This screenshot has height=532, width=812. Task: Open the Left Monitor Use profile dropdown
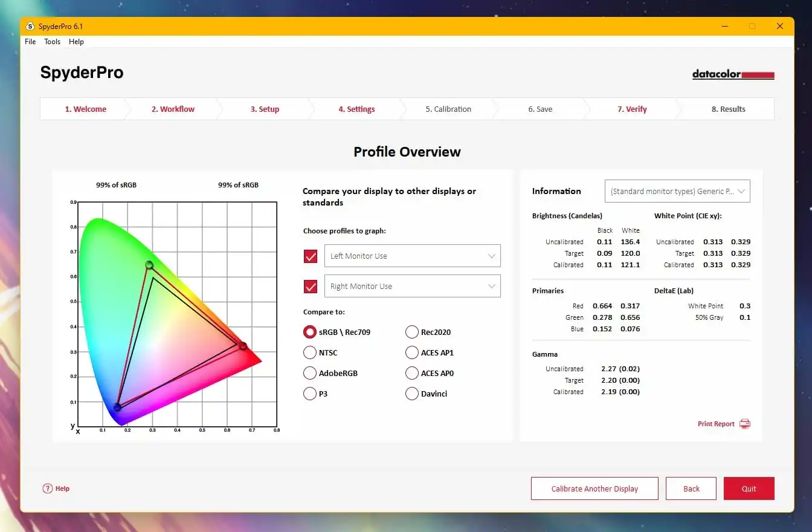[413, 256]
